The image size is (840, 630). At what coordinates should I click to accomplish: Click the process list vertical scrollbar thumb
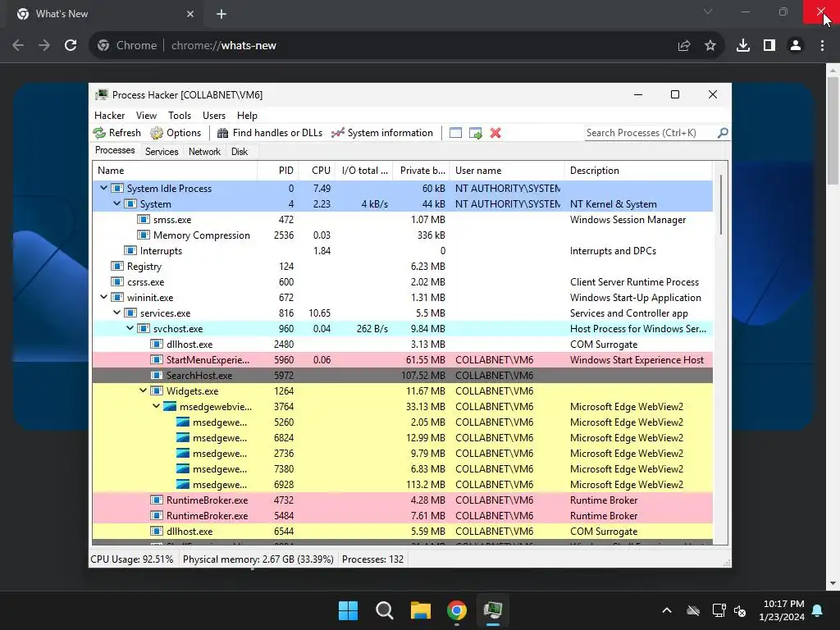pyautogui.click(x=721, y=204)
